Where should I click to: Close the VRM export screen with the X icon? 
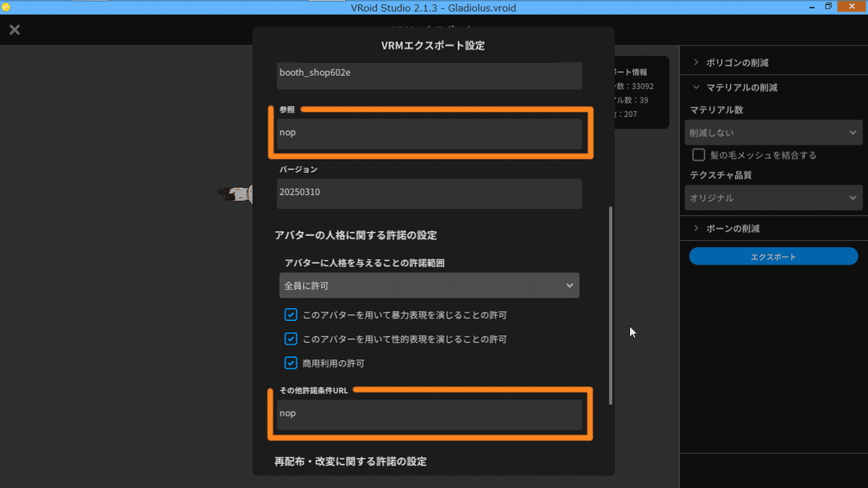tap(14, 30)
